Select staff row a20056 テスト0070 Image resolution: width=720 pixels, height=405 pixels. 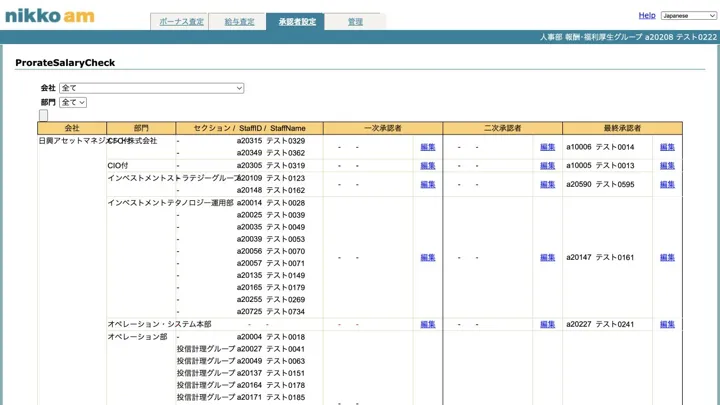pyautogui.click(x=271, y=251)
